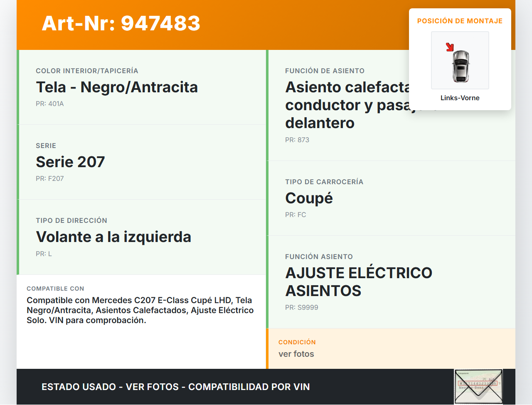Click the TIPO DE DIRECCIÓN label
The image size is (532, 405).
click(71, 220)
